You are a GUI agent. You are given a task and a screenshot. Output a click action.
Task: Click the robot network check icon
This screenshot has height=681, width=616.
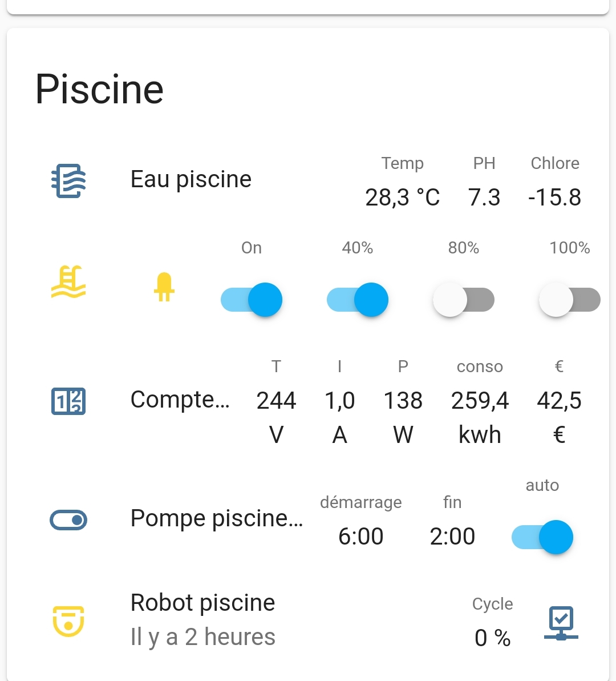[561, 623]
